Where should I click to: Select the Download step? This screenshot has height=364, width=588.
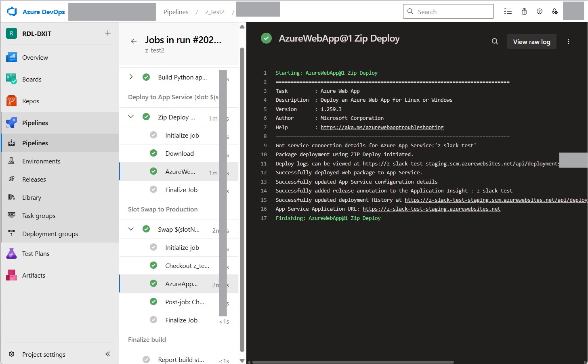pos(178,153)
